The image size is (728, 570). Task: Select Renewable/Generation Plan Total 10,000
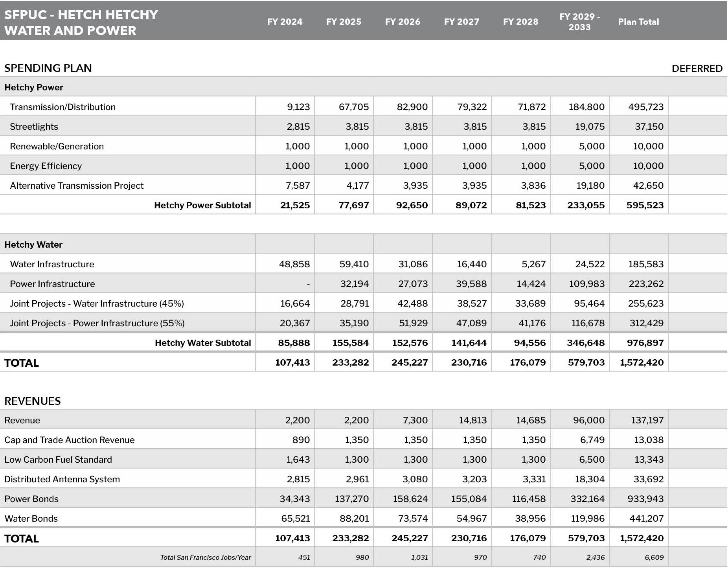click(x=648, y=146)
